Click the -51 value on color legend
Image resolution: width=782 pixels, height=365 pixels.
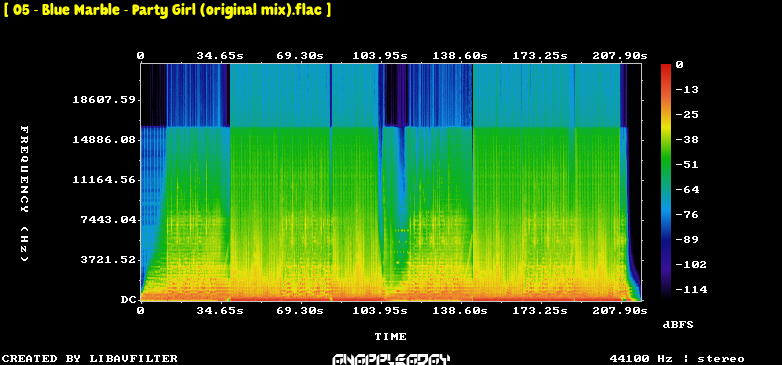point(687,165)
